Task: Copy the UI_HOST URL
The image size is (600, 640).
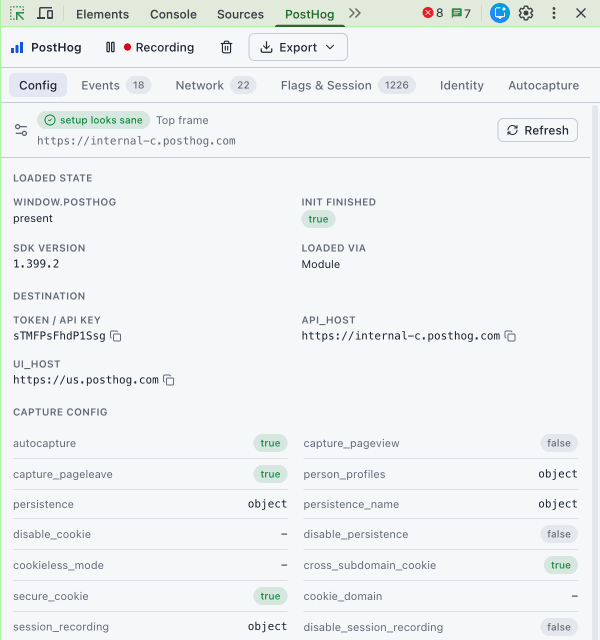Action: point(169,380)
